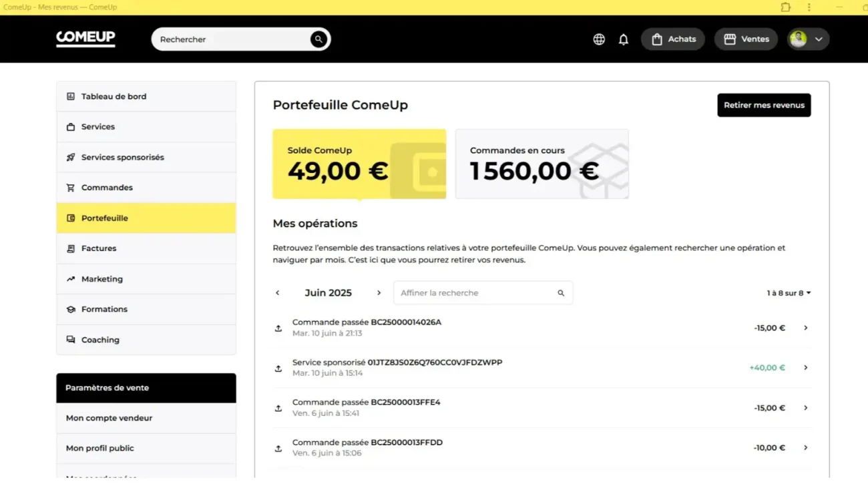Click the Achats button
Image resolution: width=868 pixels, height=488 pixels.
click(x=673, y=39)
